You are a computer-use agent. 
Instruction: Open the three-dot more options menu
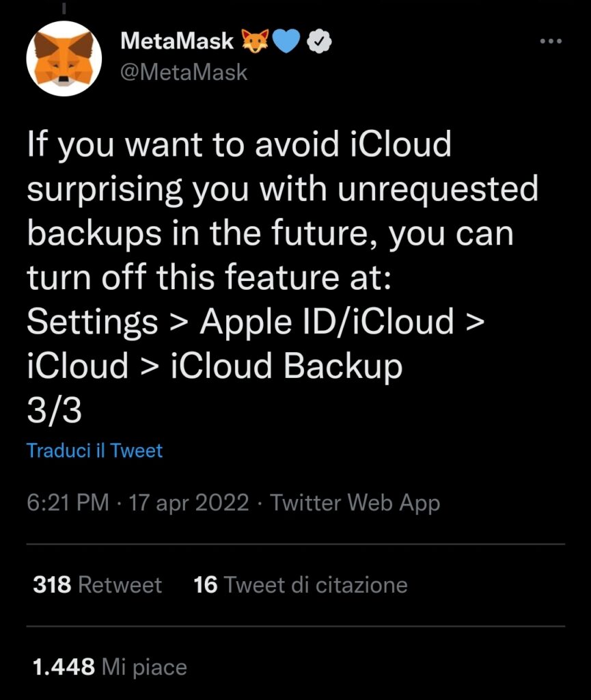pyautogui.click(x=550, y=41)
